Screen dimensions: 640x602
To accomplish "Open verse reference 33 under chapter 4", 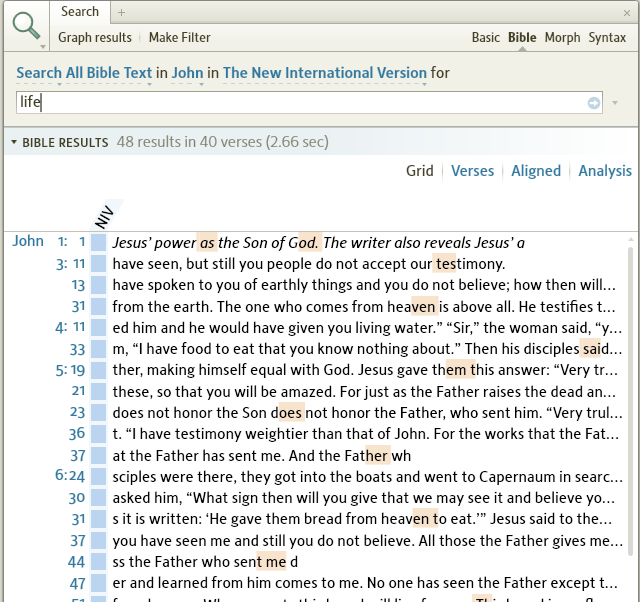I will click(78, 349).
